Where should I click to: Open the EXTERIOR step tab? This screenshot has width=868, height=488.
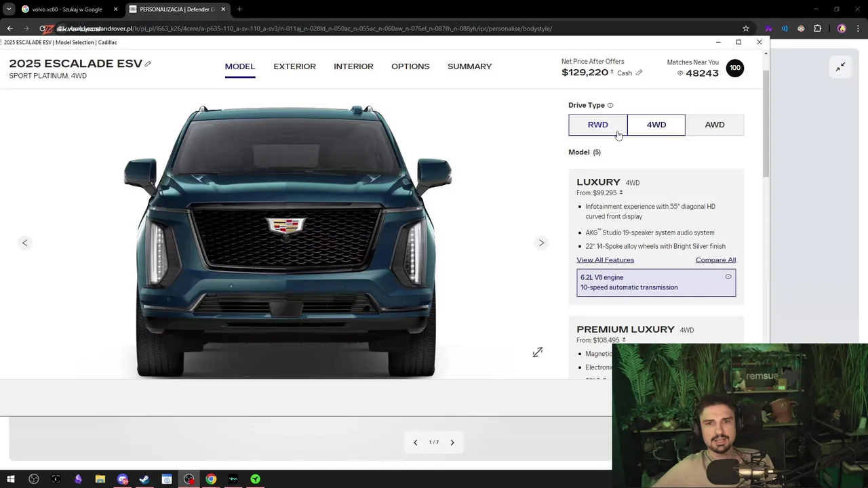pyautogui.click(x=295, y=66)
